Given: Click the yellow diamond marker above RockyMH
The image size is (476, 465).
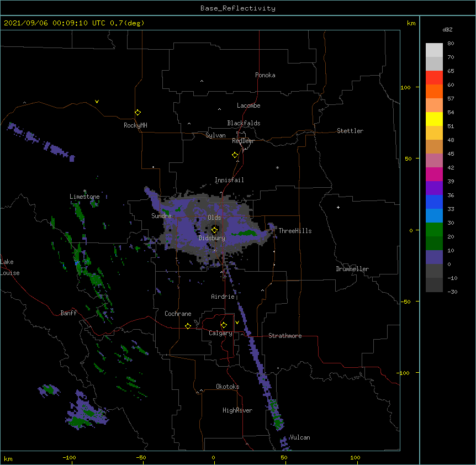Looking at the screenshot, I should (137, 112).
